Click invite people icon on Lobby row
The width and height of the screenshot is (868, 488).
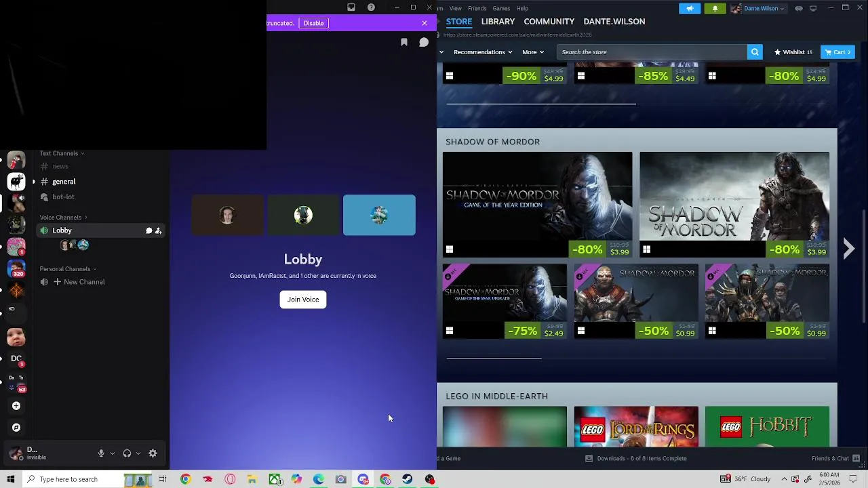click(158, 230)
